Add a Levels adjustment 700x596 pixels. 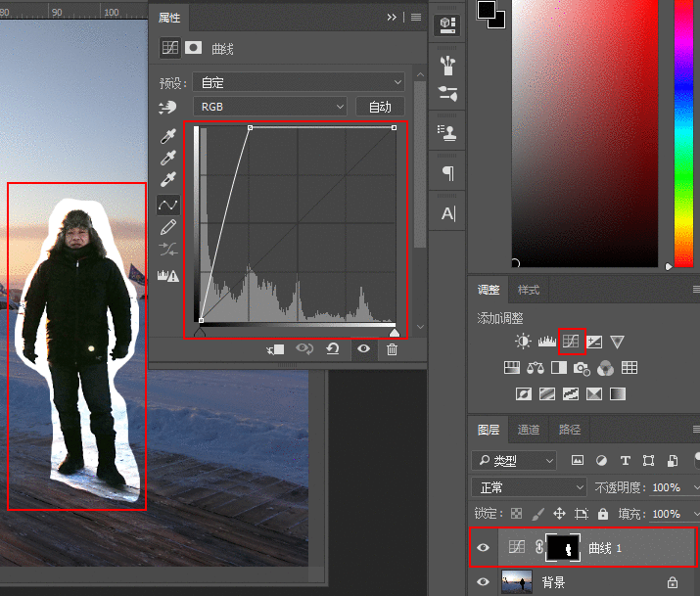[546, 342]
